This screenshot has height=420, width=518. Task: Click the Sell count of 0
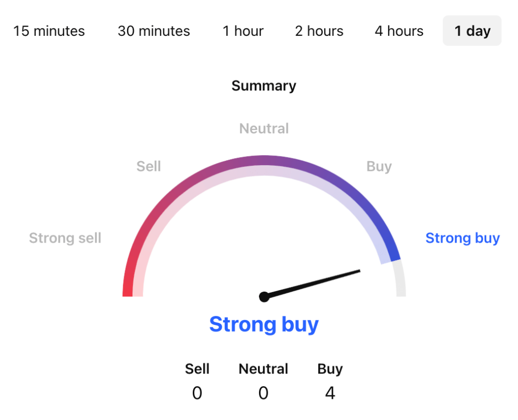[x=197, y=393]
